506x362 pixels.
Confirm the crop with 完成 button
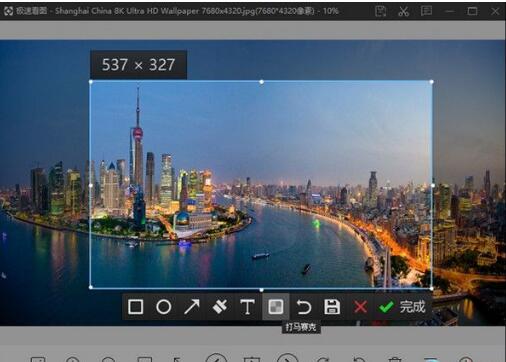tap(402, 307)
